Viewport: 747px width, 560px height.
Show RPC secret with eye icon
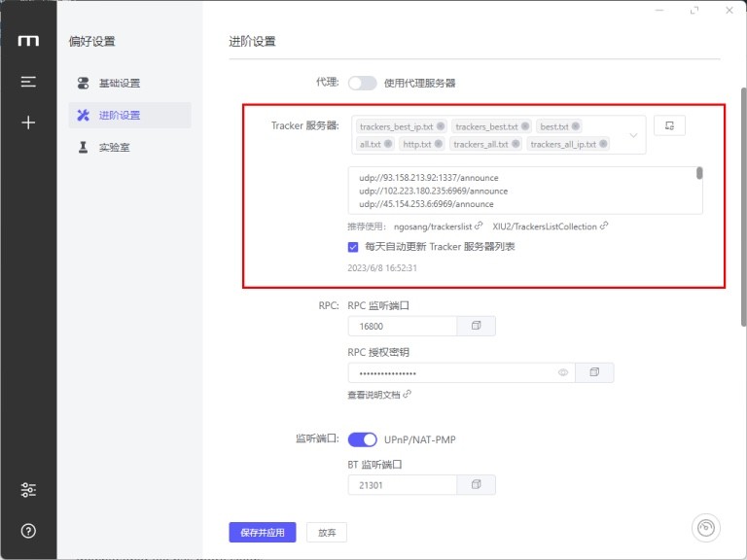click(x=563, y=372)
